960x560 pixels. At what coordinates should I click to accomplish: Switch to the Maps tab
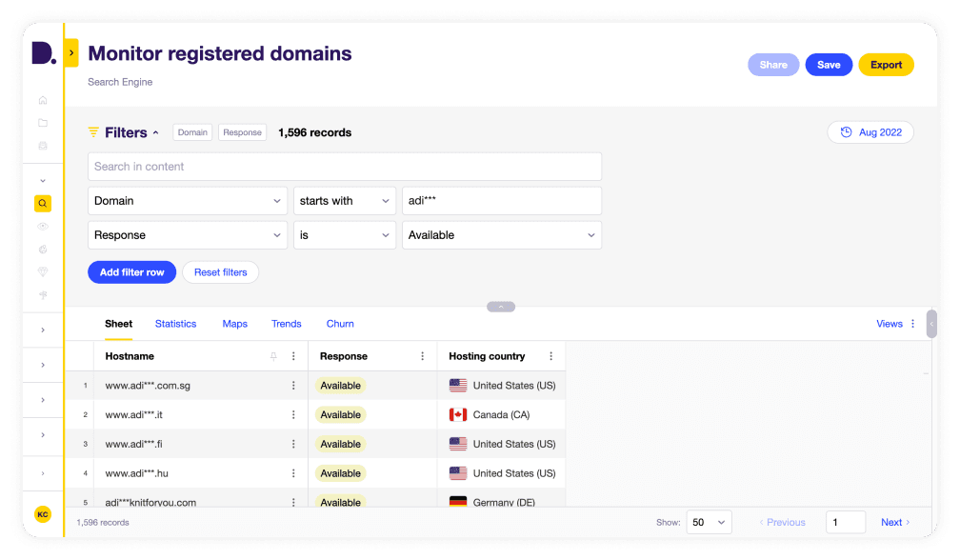coord(234,324)
